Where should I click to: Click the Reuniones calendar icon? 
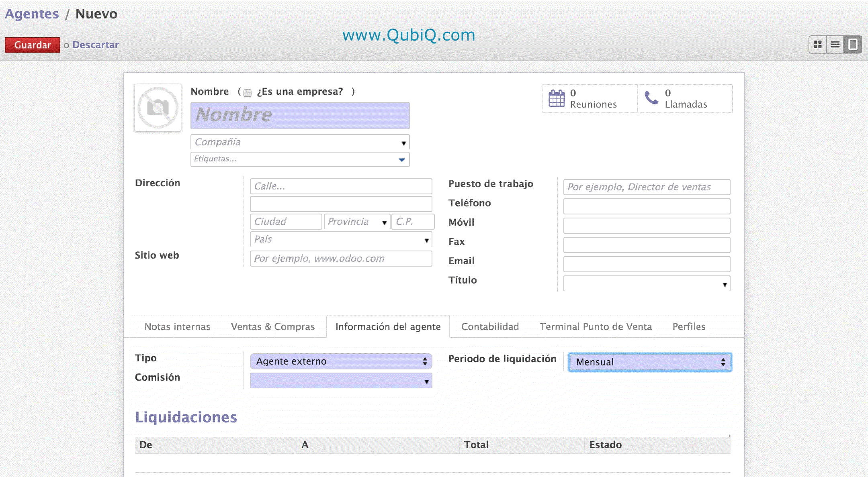click(557, 98)
